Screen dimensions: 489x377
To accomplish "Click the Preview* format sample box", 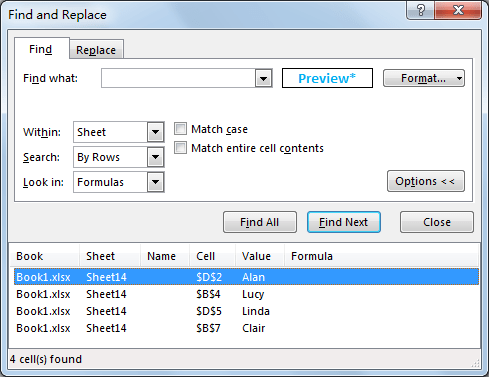I will click(x=327, y=78).
